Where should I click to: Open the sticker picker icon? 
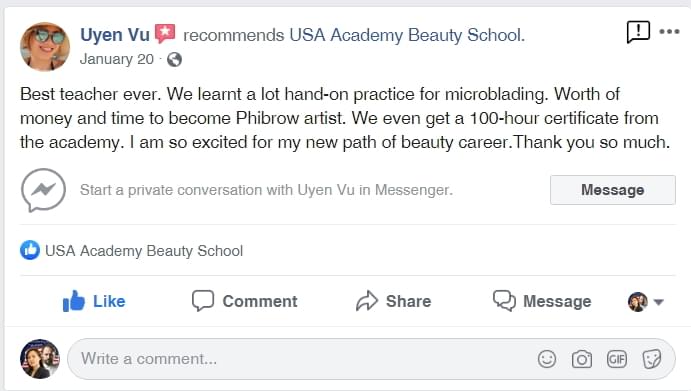point(652,359)
